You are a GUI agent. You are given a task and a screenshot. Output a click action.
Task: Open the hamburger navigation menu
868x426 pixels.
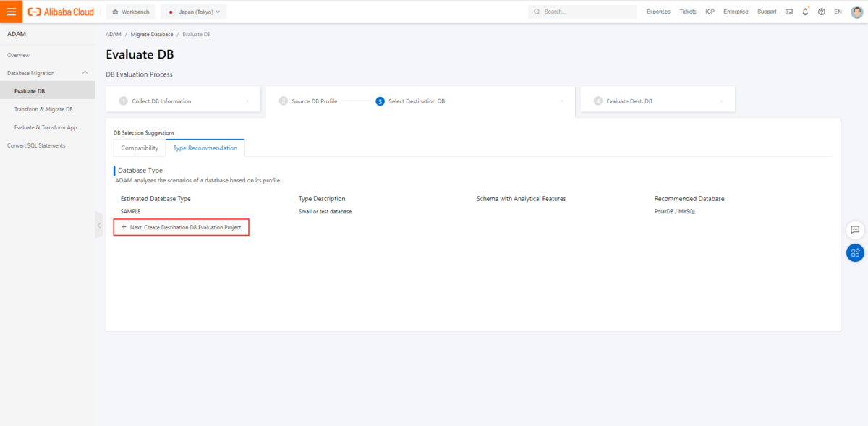point(11,12)
